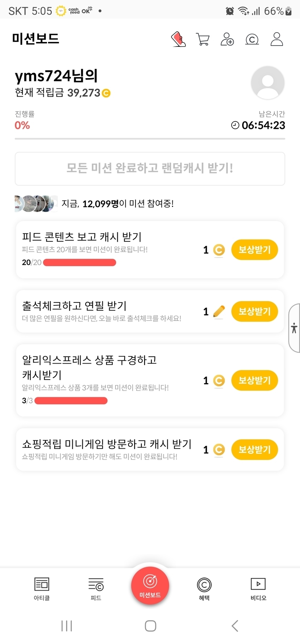300x644 pixels.
Task: Claim pencil reward for attendance check
Action: [x=254, y=312]
